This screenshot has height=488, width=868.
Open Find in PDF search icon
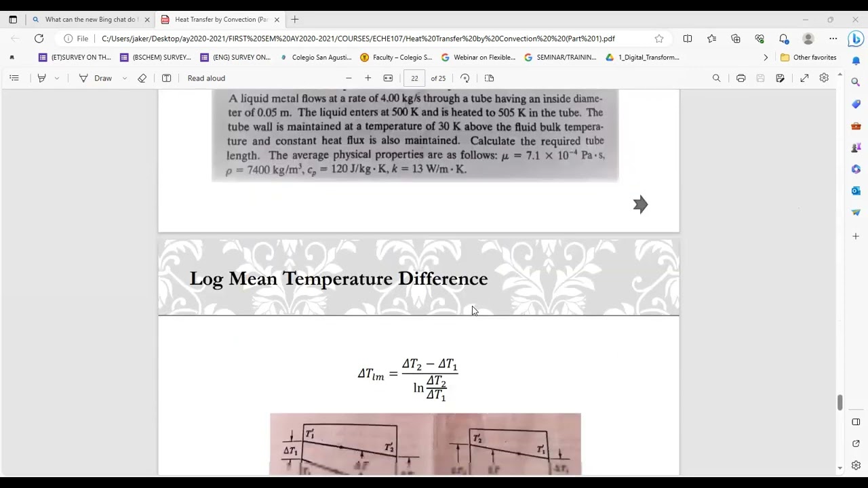pyautogui.click(x=716, y=78)
